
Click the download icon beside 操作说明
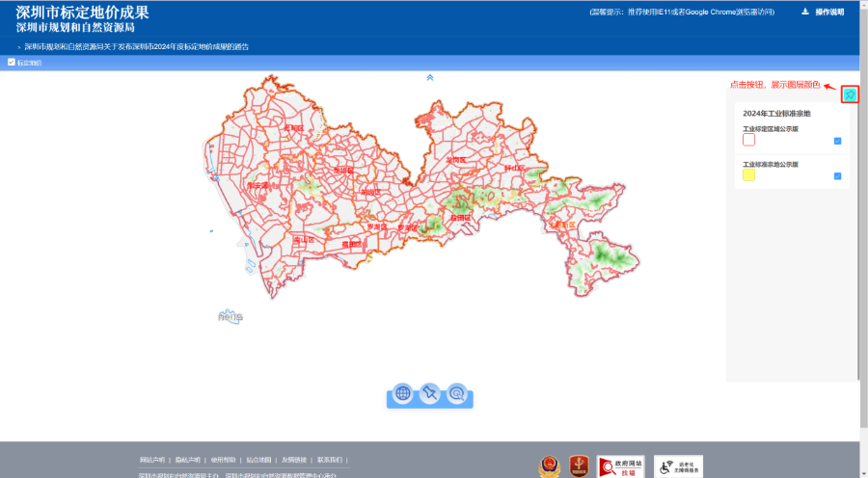click(804, 13)
